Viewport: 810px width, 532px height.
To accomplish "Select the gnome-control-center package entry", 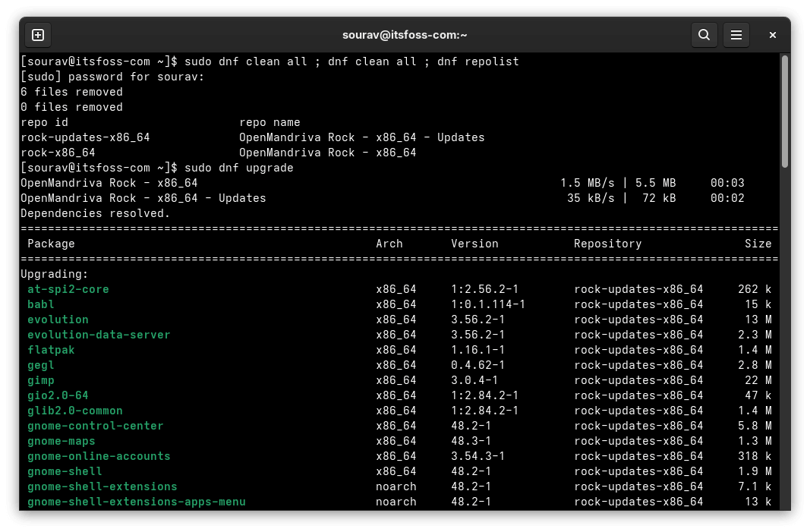I will [x=95, y=426].
